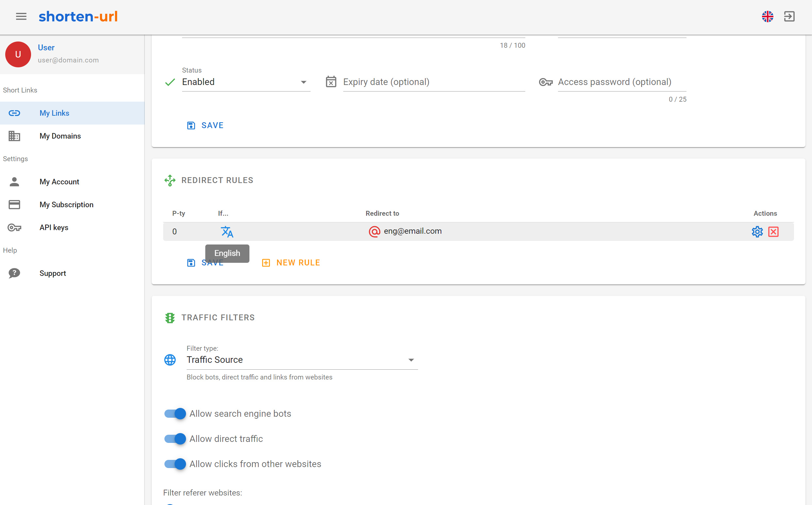Open redirect rule settings via gear icon
812x505 pixels.
757,231
